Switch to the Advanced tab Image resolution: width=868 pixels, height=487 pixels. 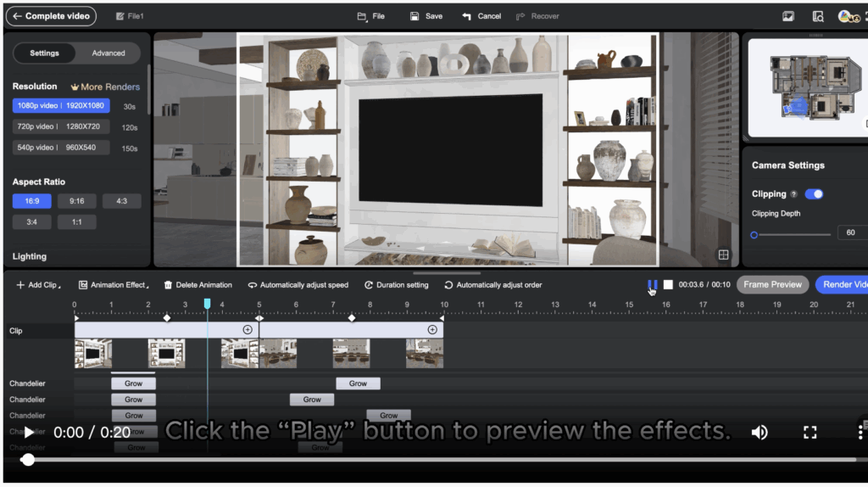pos(108,53)
